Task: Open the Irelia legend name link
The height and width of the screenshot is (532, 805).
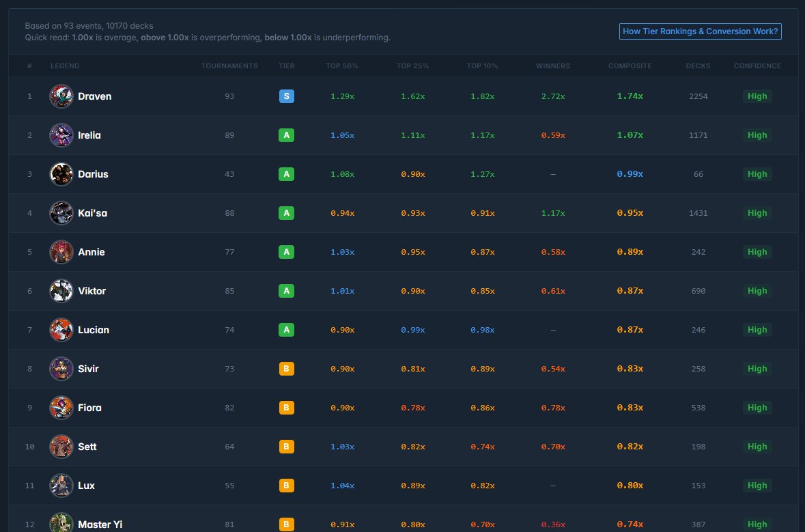Action: click(x=89, y=135)
